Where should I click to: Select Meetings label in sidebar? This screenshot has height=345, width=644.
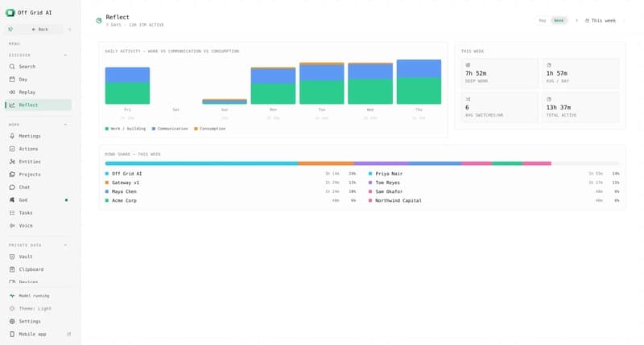pyautogui.click(x=30, y=136)
